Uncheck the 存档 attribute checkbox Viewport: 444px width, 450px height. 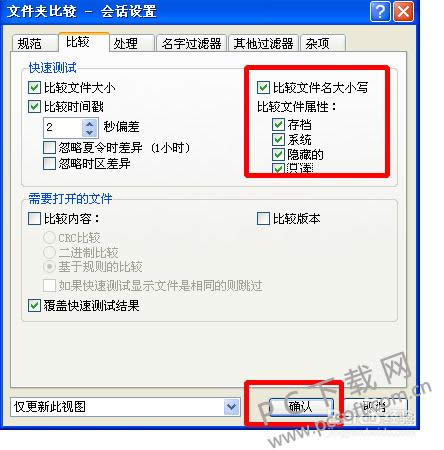278,124
